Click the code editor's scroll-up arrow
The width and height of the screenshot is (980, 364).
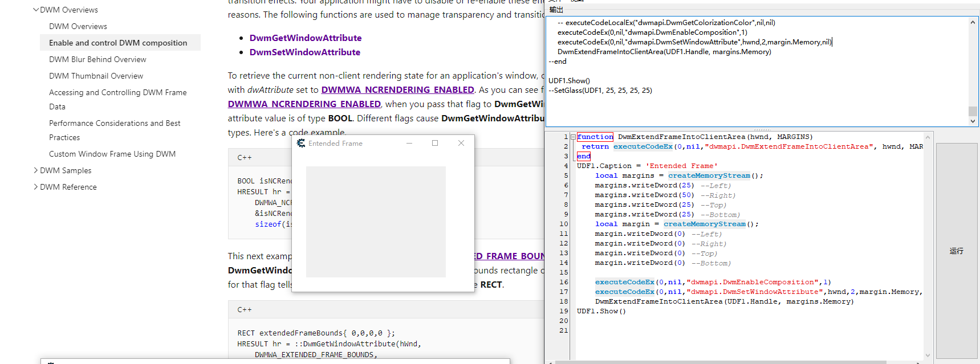click(x=928, y=137)
